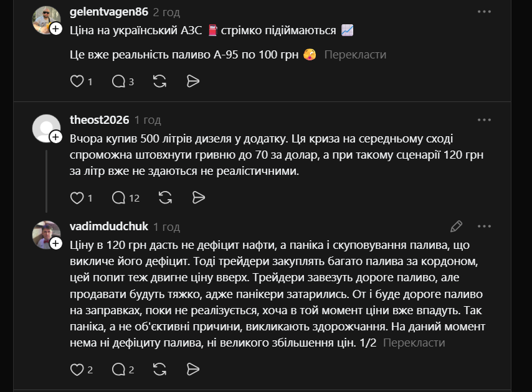Repost gelentvagen86's post
This screenshot has width=532, height=392.
coord(159,81)
